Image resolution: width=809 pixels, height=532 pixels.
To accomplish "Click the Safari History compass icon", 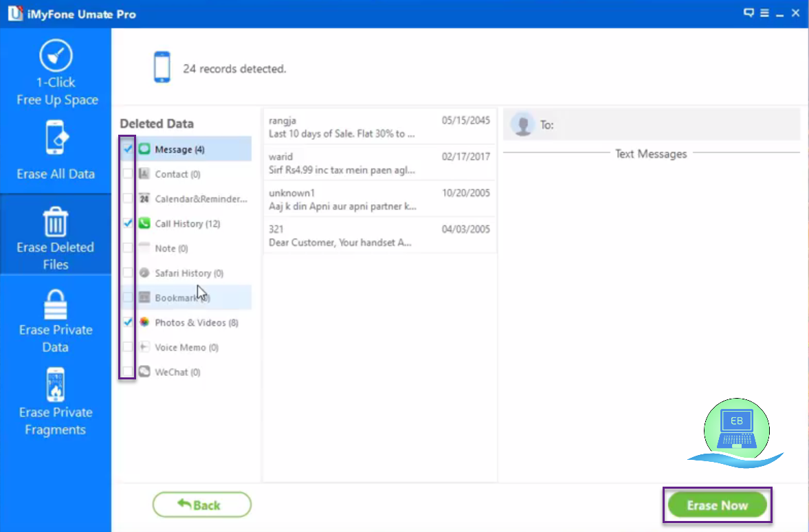I will 144,273.
